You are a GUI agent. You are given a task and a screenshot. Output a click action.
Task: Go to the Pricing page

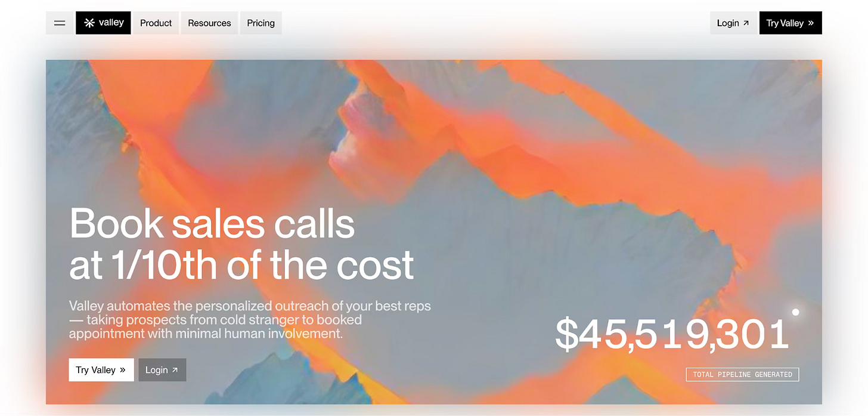[x=261, y=23]
